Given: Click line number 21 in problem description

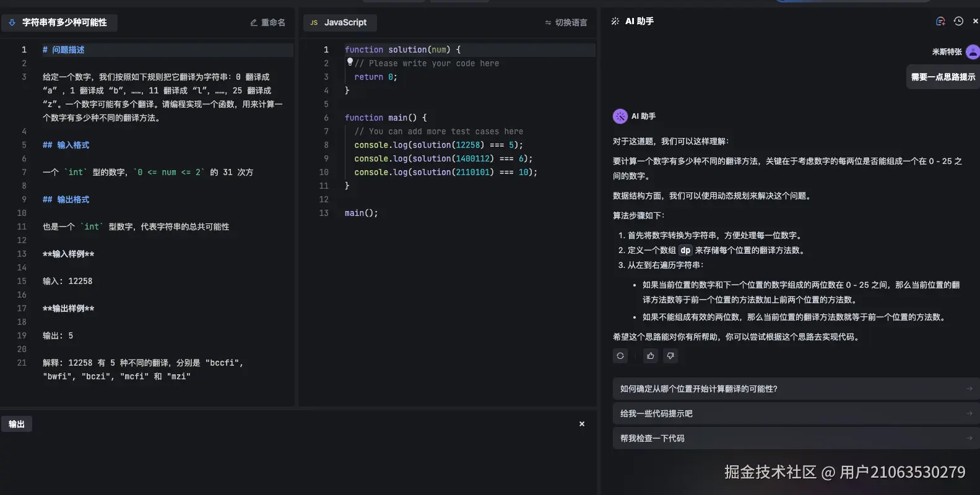Looking at the screenshot, I should pos(22,363).
